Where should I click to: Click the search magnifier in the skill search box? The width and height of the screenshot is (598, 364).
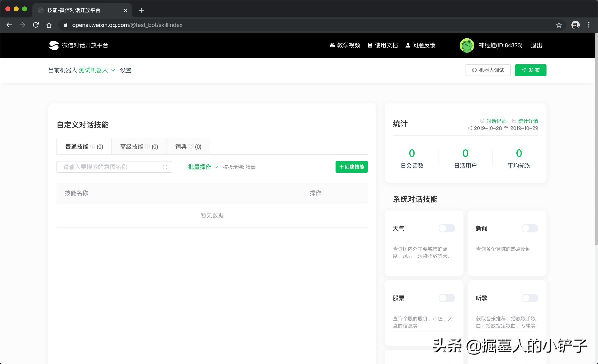(165, 167)
